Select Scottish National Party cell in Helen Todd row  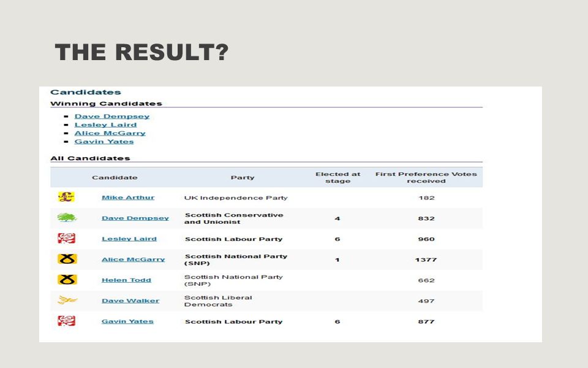(x=233, y=280)
